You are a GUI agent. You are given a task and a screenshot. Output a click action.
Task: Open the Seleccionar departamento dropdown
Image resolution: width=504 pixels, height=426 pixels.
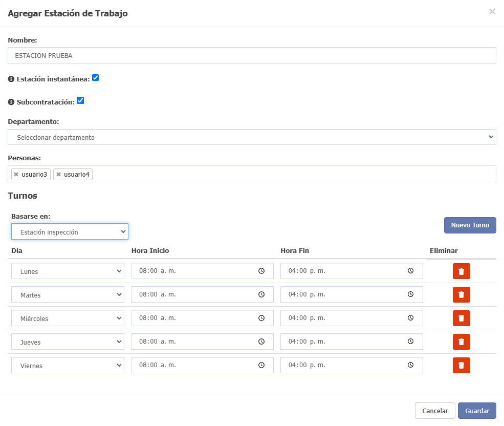(x=252, y=137)
